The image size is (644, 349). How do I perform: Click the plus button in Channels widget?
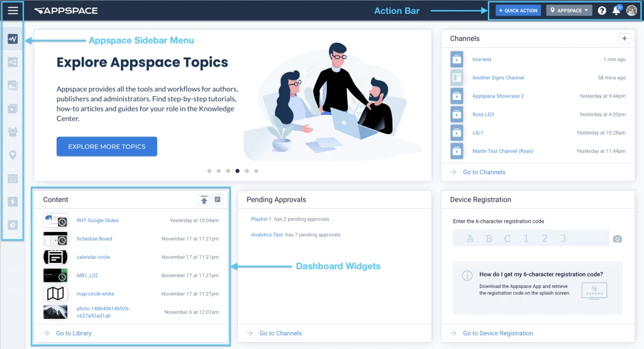[x=625, y=38]
